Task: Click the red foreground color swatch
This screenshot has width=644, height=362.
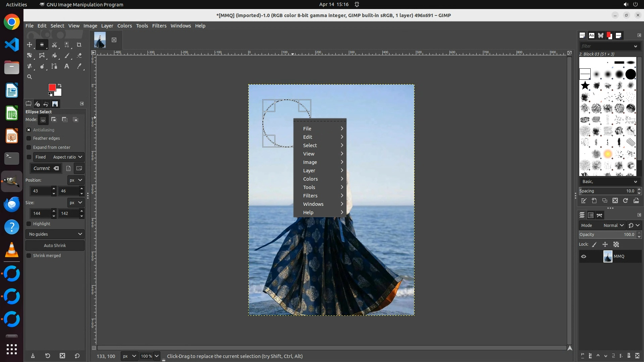Action: tap(52, 87)
